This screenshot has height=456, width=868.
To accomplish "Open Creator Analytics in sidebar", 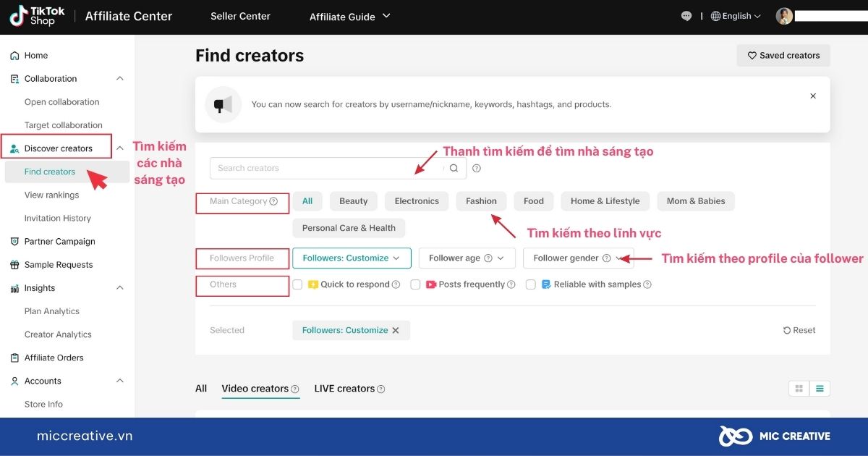I will (58, 334).
